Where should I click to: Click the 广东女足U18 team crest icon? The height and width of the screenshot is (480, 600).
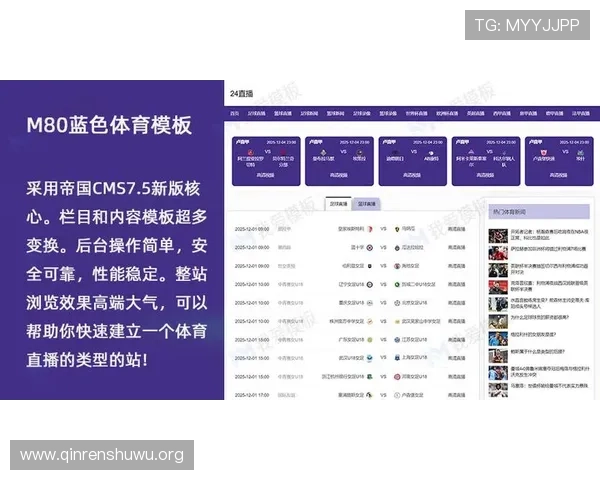[x=370, y=340]
